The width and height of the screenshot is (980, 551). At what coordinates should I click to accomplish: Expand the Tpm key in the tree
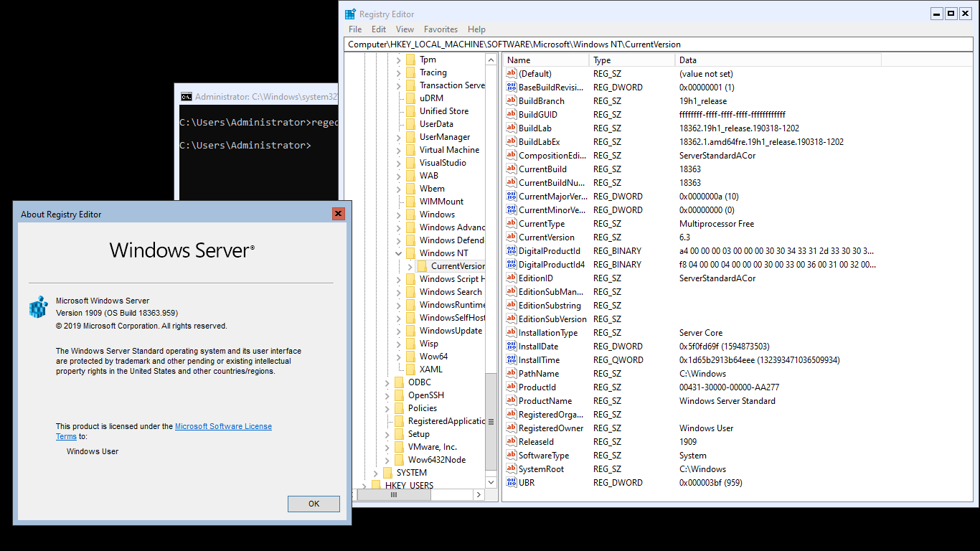point(399,60)
